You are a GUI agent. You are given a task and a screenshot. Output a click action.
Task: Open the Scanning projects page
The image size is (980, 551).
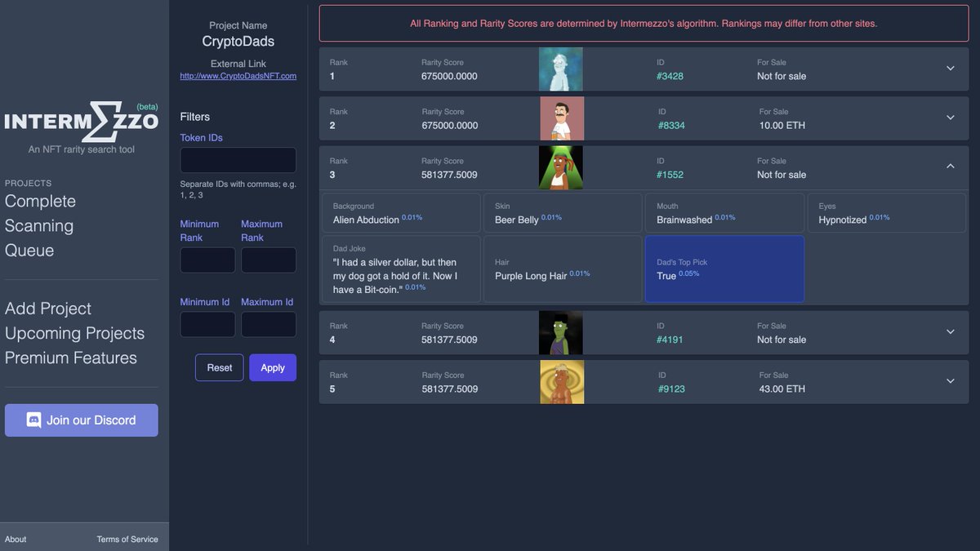39,225
